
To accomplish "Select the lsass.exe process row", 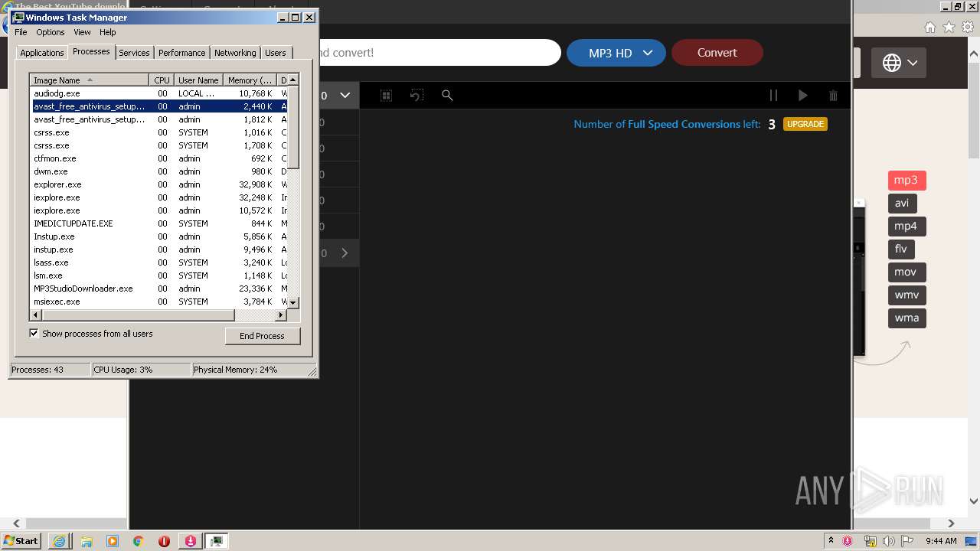I will tap(158, 262).
